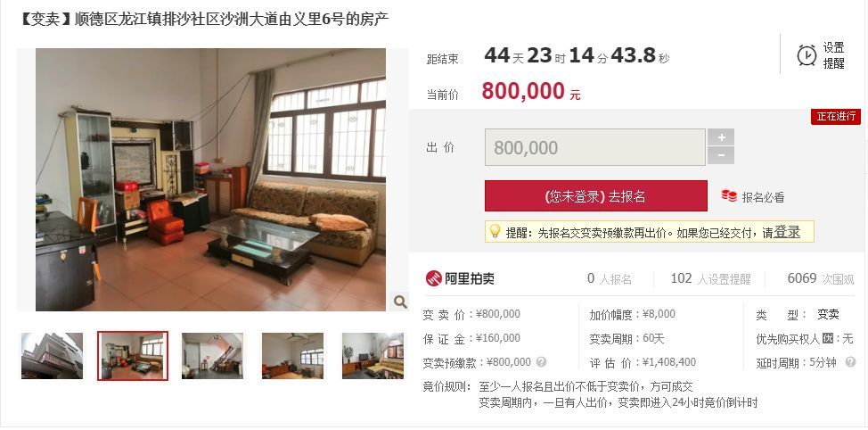Open the 登录 login link

(x=787, y=232)
